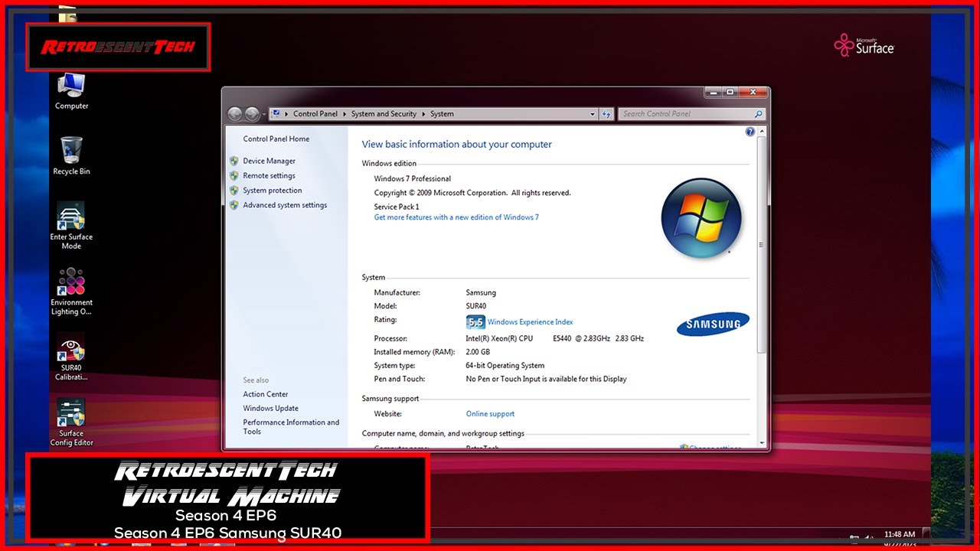Click the 5.5 rating badge
The image size is (980, 551).
point(475,322)
